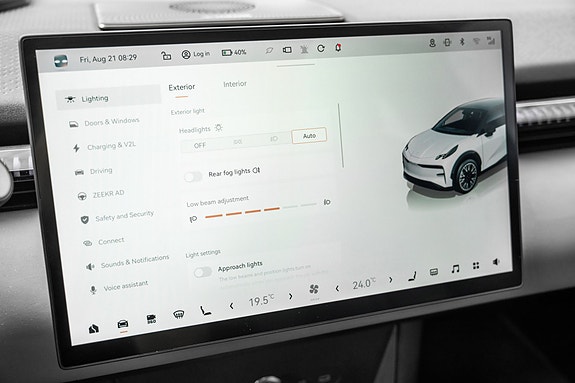
Task: Tap the lower low beam icon beside the slider
Action: pyautogui.click(x=193, y=219)
